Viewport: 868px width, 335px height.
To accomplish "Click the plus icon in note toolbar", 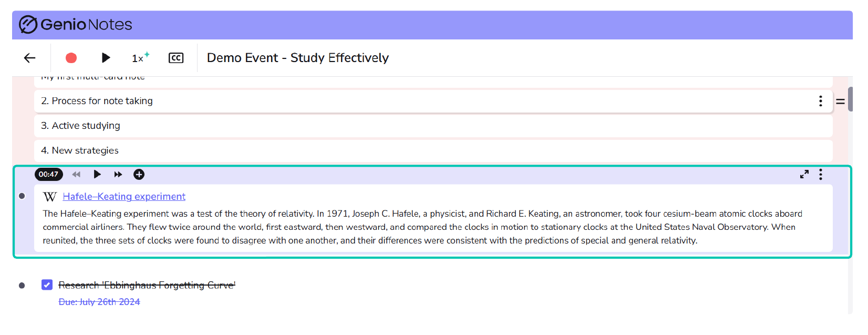I will pos(139,174).
